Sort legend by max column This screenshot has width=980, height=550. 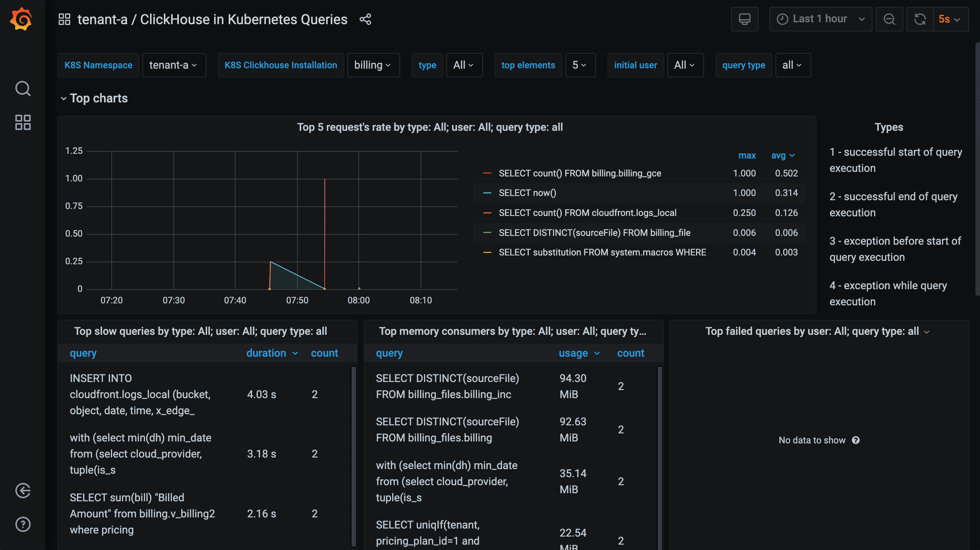click(x=747, y=155)
